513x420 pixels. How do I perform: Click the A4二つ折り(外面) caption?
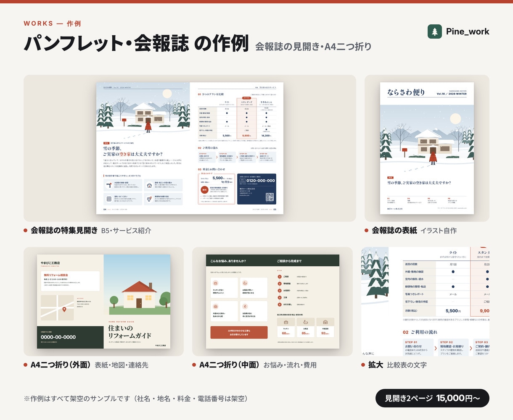[x=61, y=365]
